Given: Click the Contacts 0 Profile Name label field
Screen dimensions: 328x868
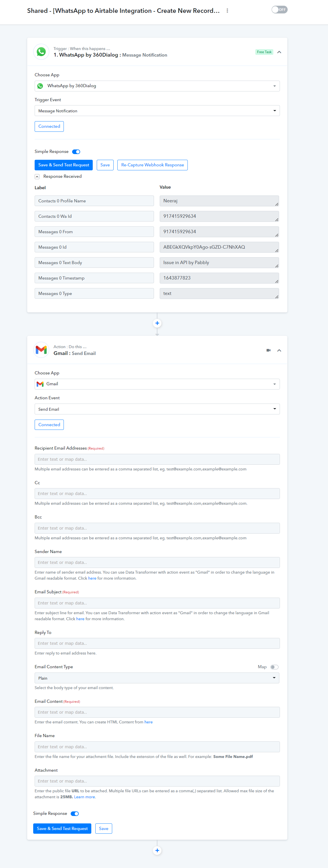Looking at the screenshot, I should click(x=94, y=201).
